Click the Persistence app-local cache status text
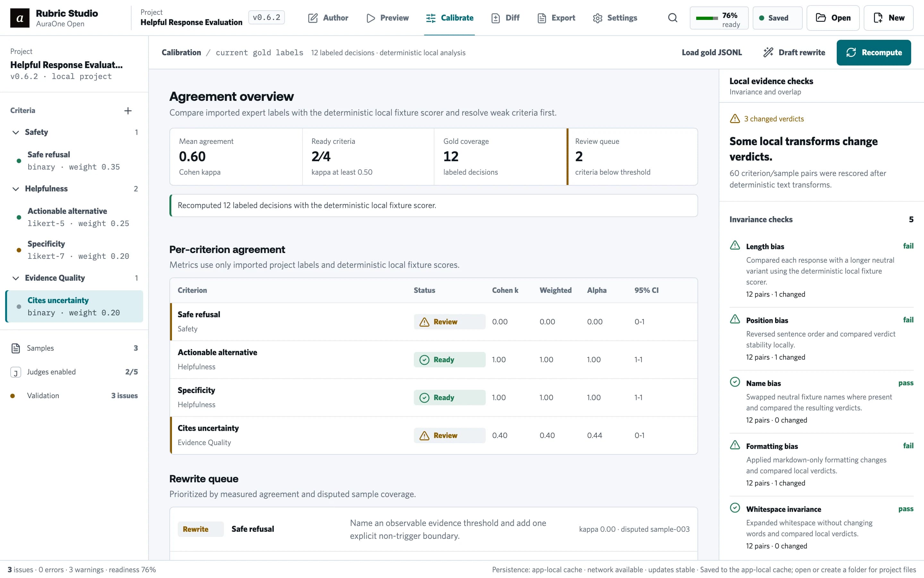Viewport: 924px width, 578px height. pos(537,570)
